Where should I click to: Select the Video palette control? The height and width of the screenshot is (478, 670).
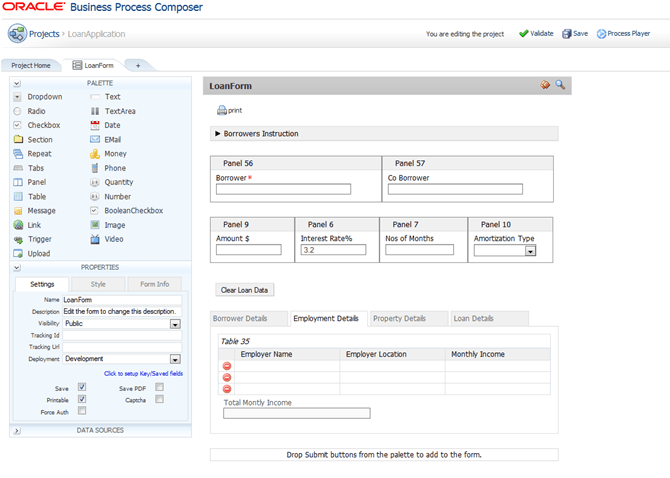point(114,239)
